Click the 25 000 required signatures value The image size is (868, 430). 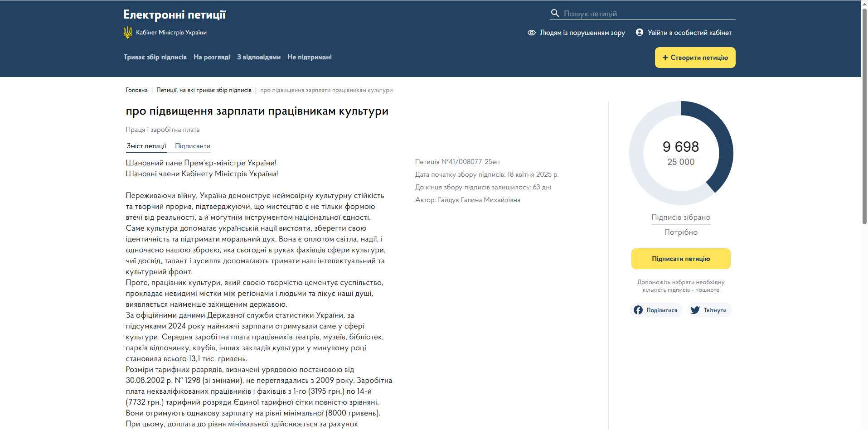coord(681,162)
